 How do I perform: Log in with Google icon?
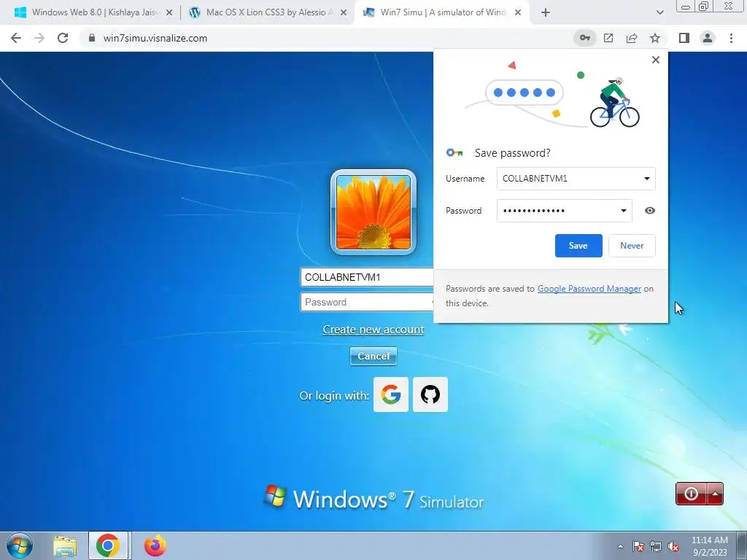pos(391,394)
